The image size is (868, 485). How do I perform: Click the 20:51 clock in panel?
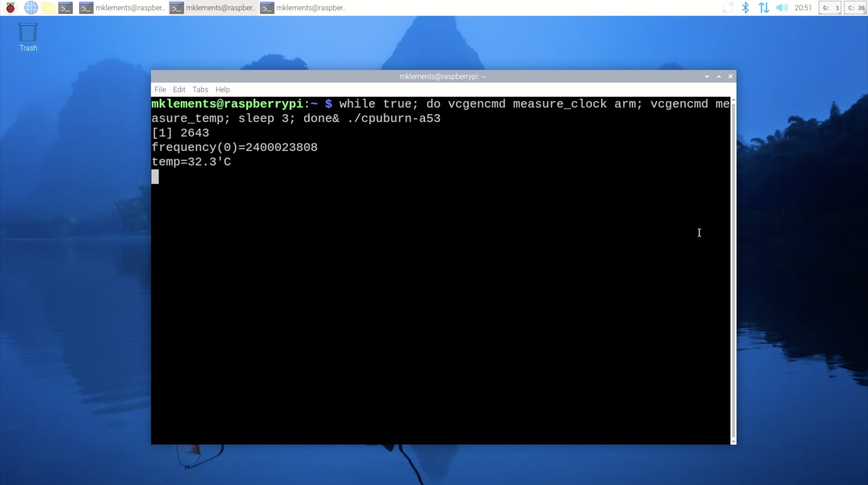tap(803, 7)
